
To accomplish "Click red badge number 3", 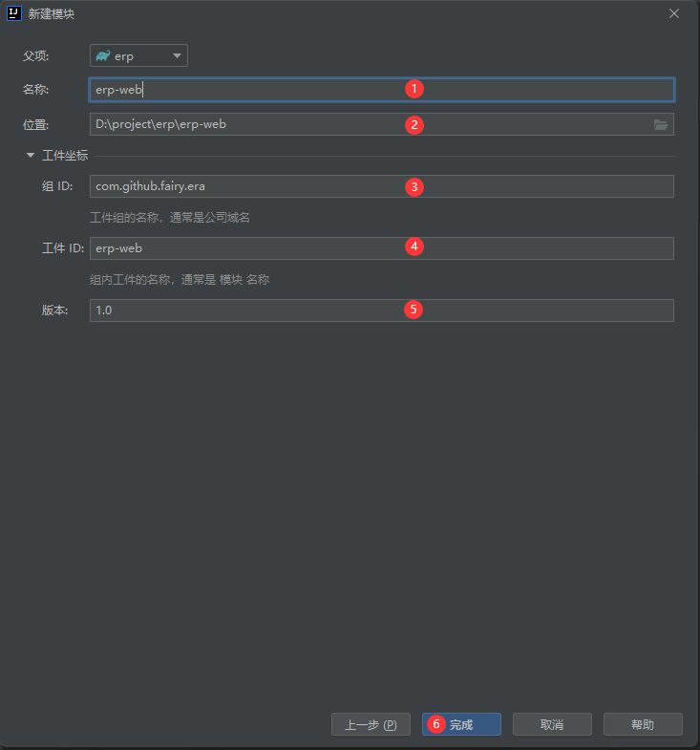I will 414,186.
